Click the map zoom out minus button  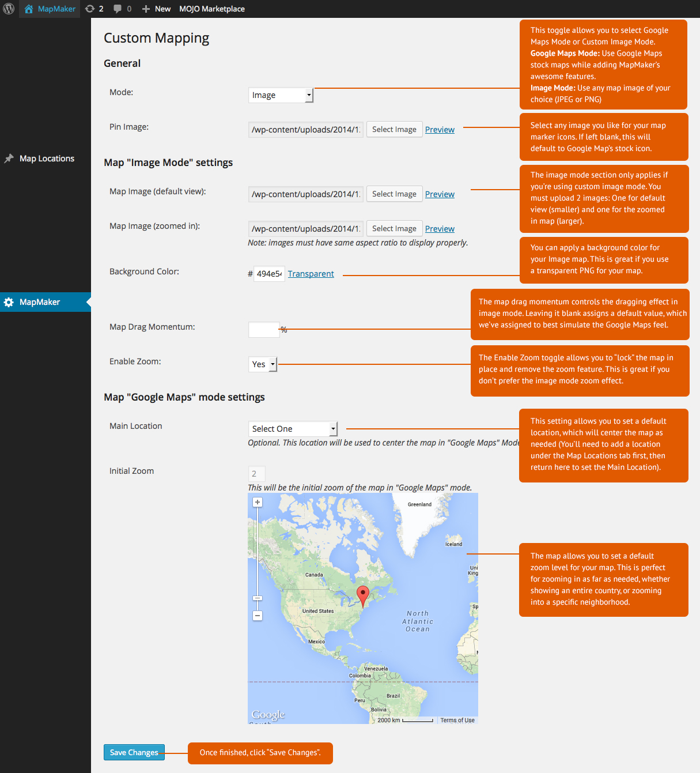pyautogui.click(x=258, y=616)
